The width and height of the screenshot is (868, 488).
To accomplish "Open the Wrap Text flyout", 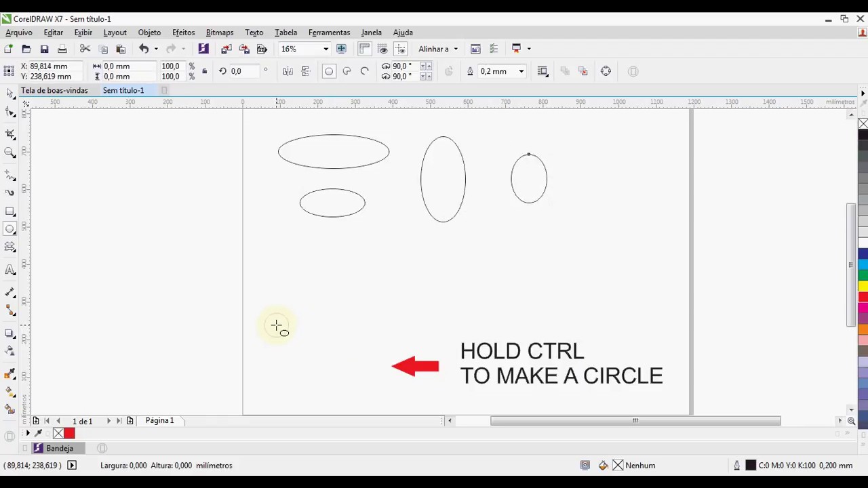I will click(542, 71).
